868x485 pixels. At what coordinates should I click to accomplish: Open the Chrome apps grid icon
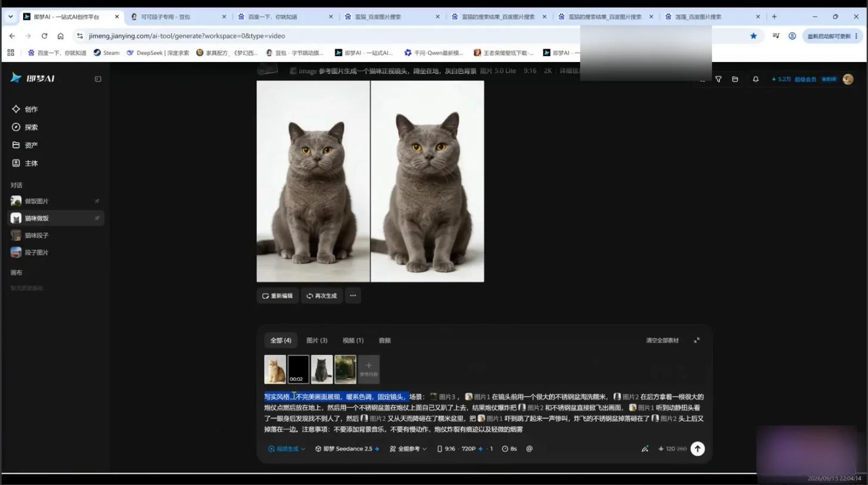click(11, 52)
